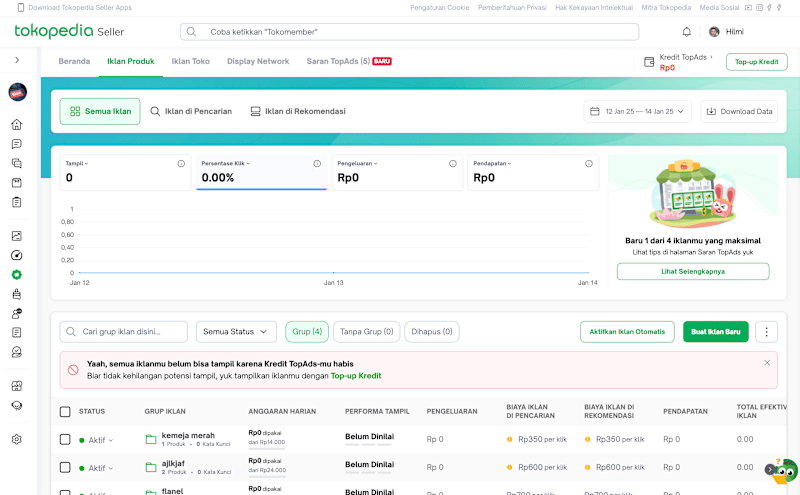Screen dimensions: 800x495
Task: Open the date range picker 12 Jan 25 — 14 Jan 25
Action: 637,111
